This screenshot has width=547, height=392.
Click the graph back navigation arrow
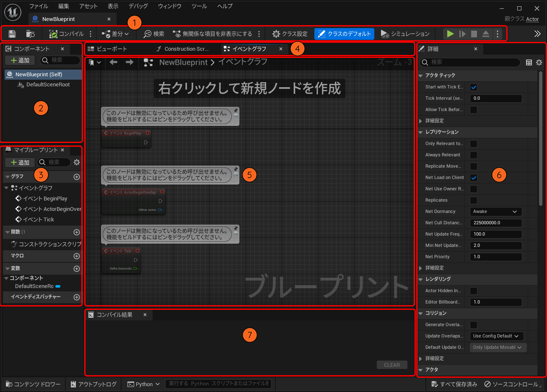[113, 62]
